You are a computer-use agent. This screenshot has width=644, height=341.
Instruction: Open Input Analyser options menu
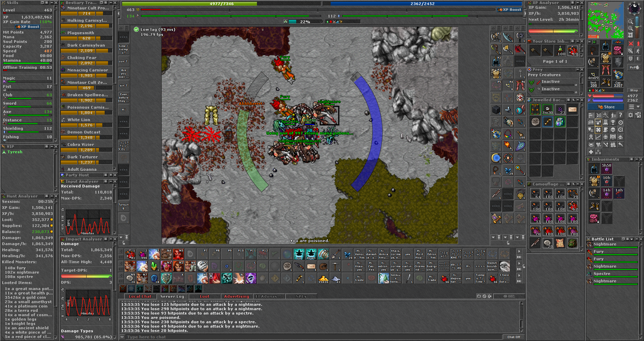click(x=105, y=181)
